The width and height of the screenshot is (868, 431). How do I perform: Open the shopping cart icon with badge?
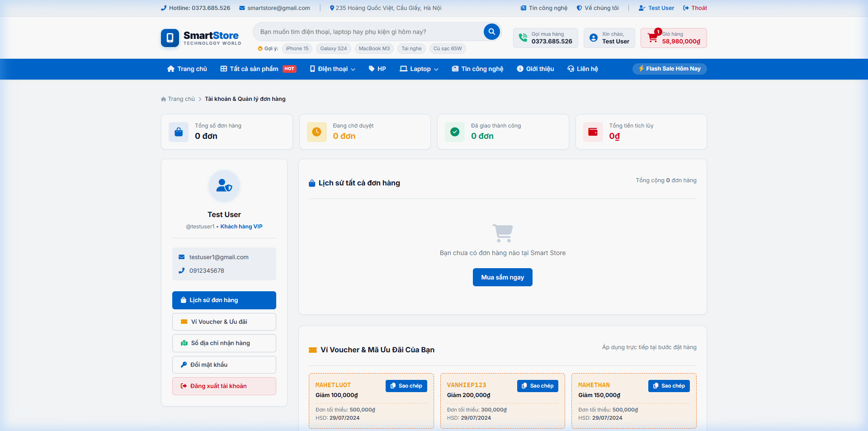tap(653, 37)
